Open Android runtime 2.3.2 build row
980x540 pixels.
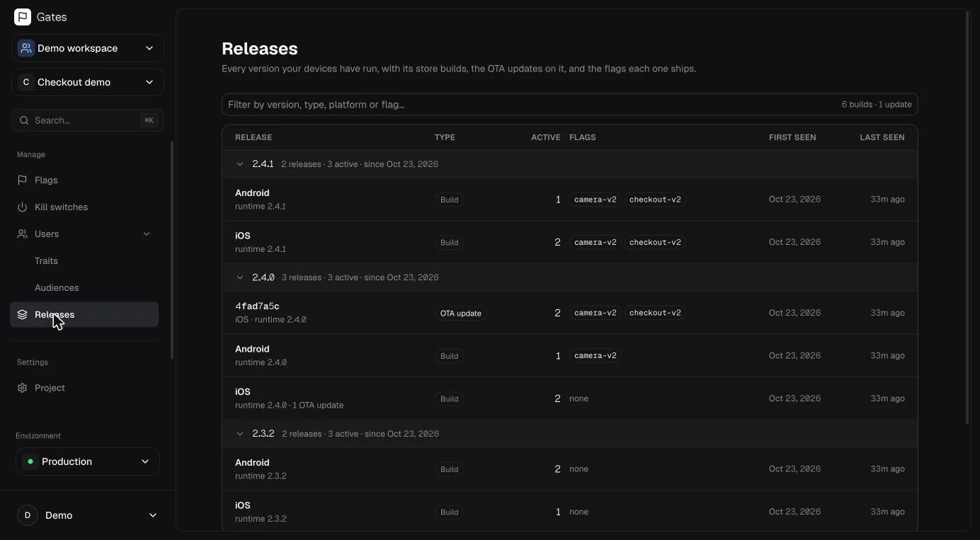pyautogui.click(x=570, y=469)
